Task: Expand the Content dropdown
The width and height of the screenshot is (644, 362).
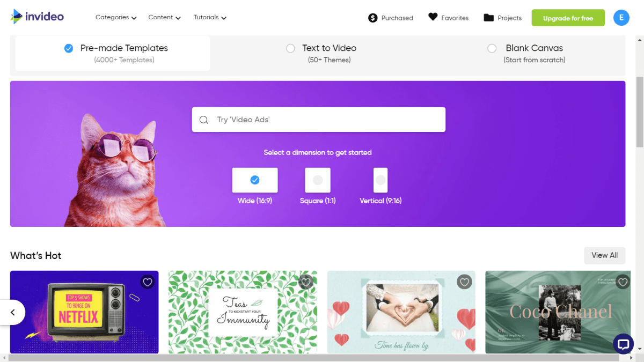Action: [x=164, y=17]
